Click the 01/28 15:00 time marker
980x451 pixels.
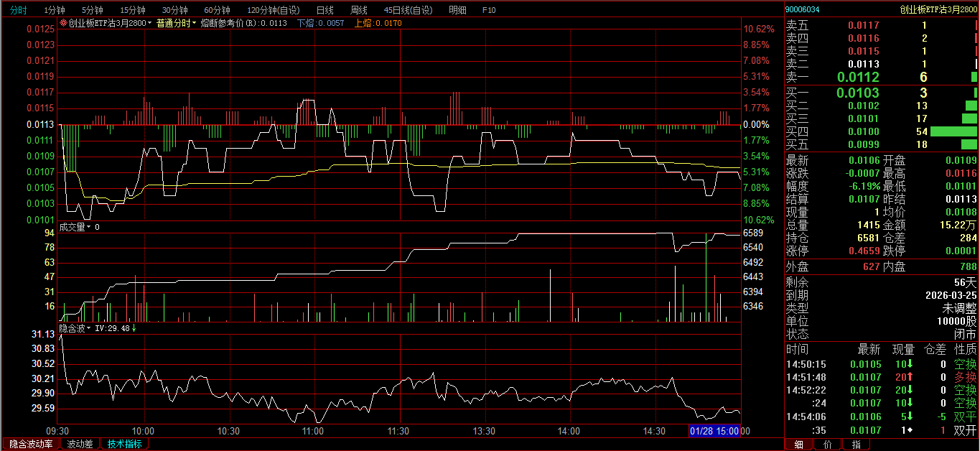point(714,431)
